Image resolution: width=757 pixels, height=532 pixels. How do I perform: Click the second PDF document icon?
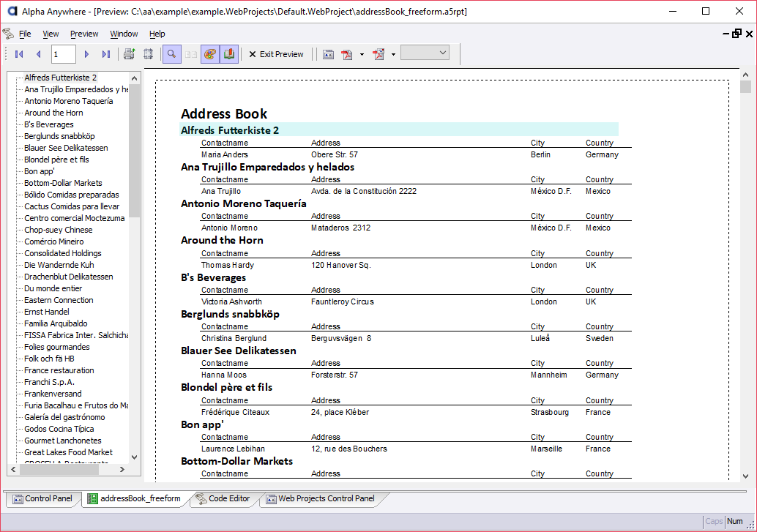point(379,55)
